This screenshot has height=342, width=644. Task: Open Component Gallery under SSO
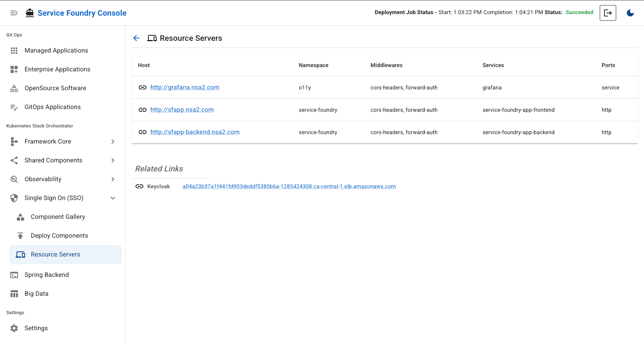(58, 217)
